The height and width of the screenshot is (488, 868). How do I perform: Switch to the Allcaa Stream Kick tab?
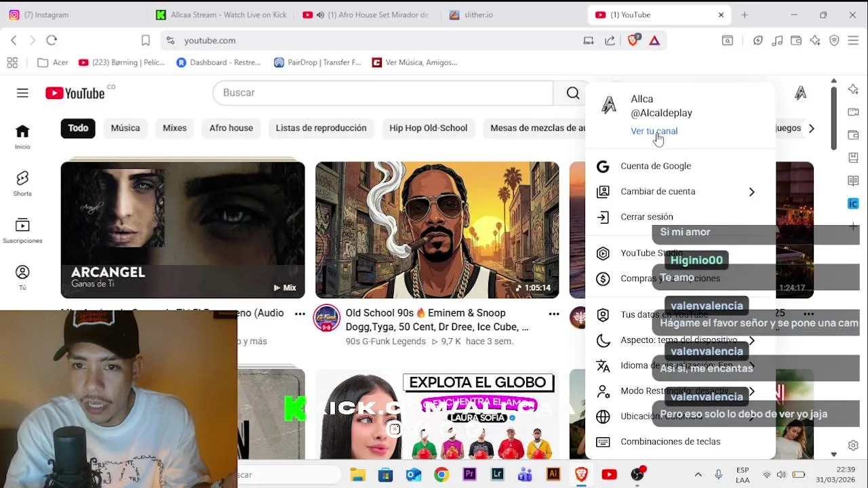click(221, 15)
